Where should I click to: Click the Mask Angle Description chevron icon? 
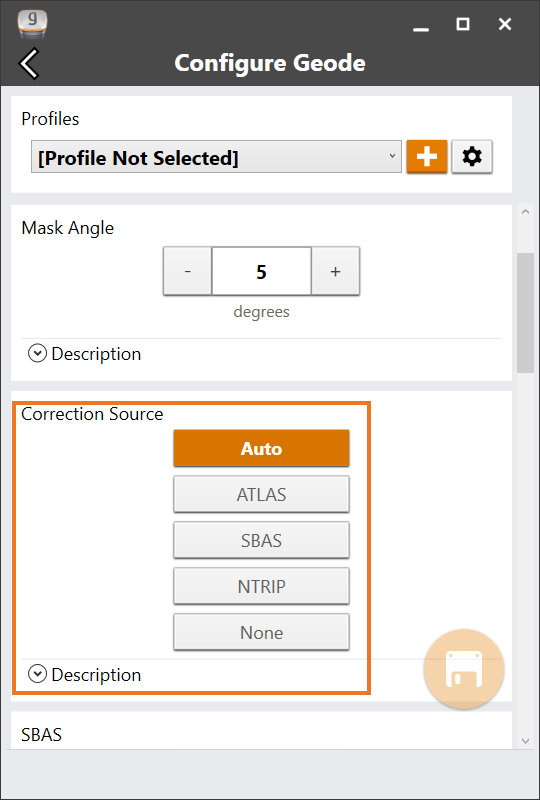[37, 354]
